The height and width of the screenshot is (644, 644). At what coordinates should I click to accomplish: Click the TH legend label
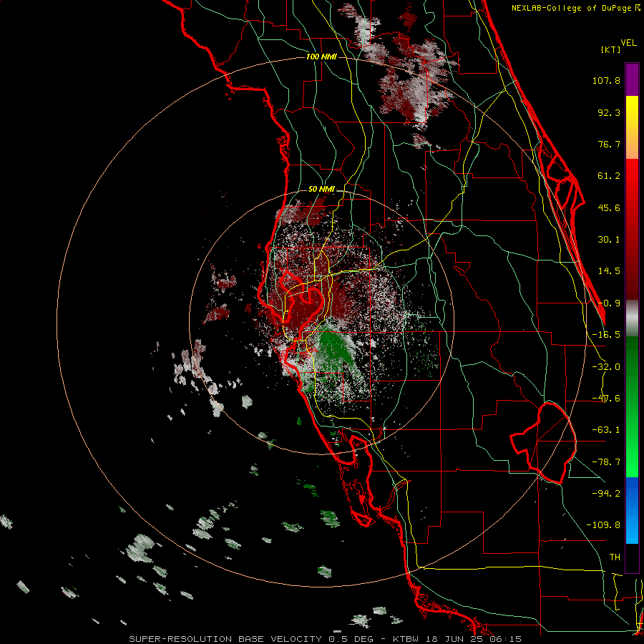pos(615,557)
